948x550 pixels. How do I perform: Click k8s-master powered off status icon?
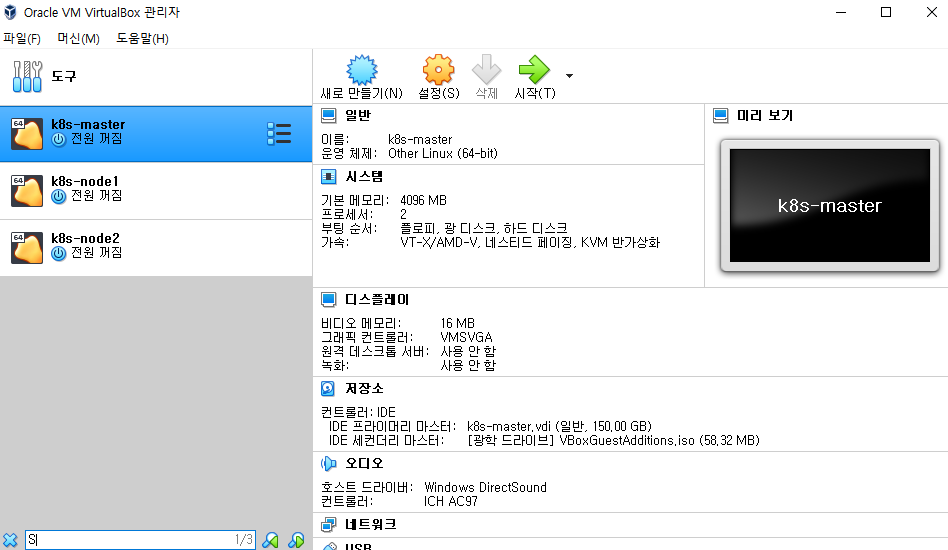click(x=59, y=140)
